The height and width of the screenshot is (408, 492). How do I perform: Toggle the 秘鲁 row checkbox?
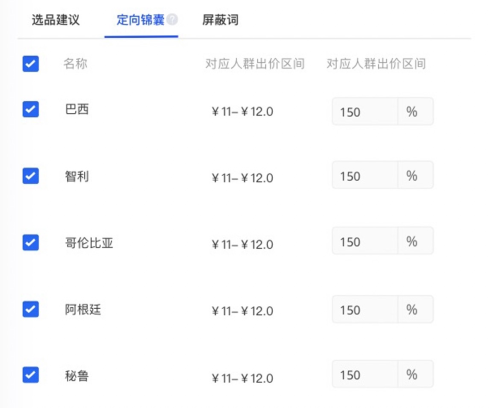[x=31, y=375]
